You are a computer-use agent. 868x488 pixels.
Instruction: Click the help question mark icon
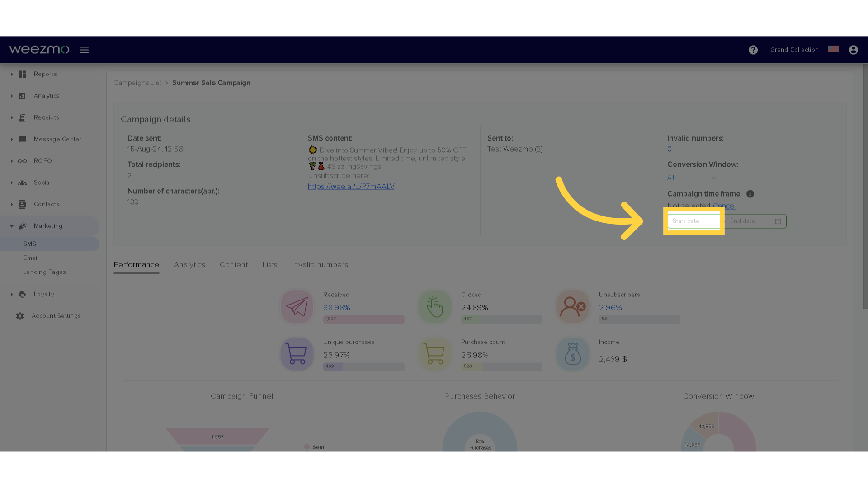coord(753,50)
